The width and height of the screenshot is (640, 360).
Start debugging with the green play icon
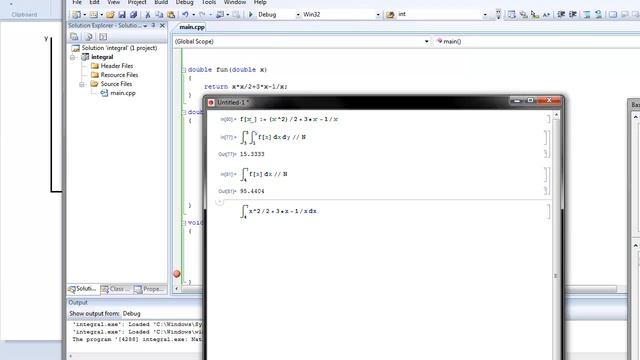click(251, 15)
